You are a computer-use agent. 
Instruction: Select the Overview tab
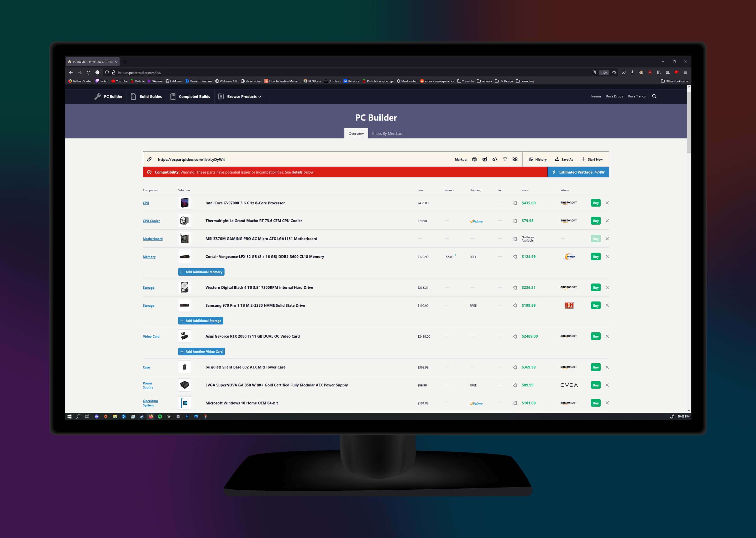click(356, 133)
